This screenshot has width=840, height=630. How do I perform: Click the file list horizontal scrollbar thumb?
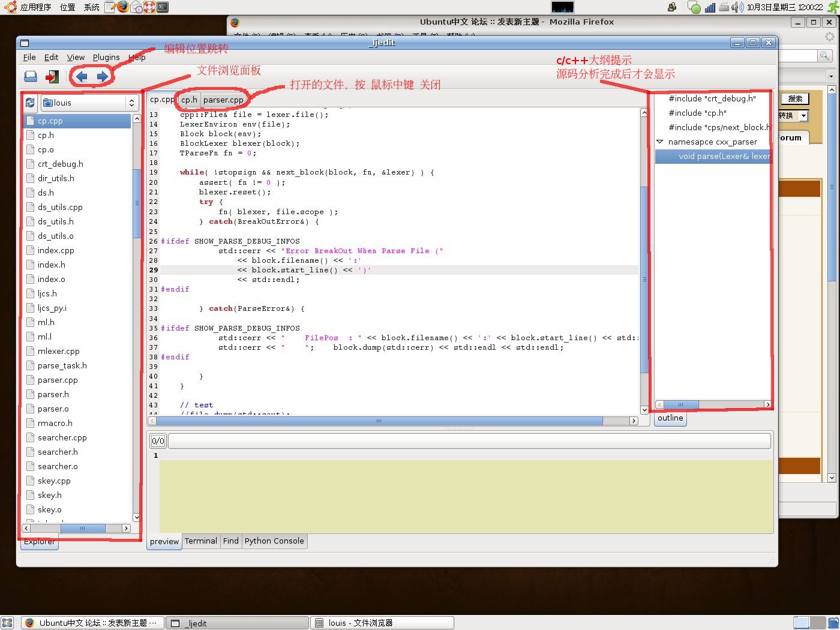(x=83, y=529)
